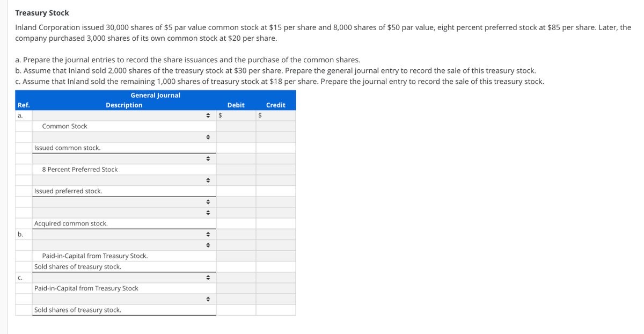Open the second dropdown above Acquired common stock
This screenshot has width=644, height=334.
click(x=208, y=212)
